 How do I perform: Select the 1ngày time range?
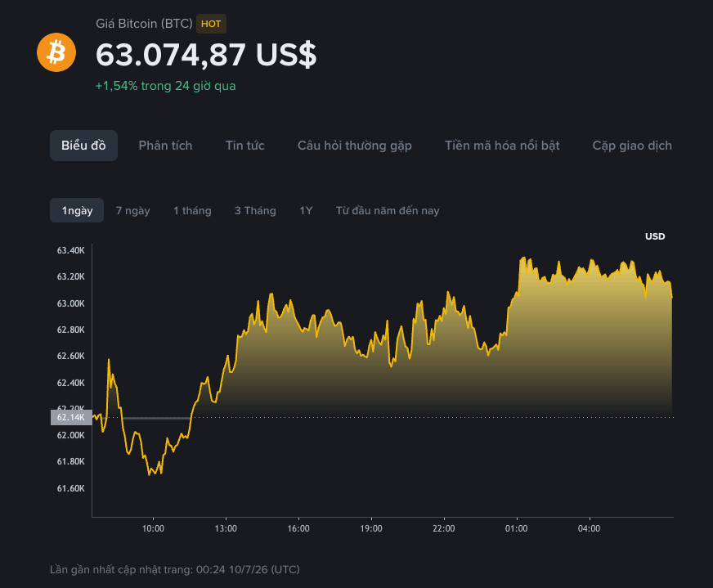click(77, 210)
